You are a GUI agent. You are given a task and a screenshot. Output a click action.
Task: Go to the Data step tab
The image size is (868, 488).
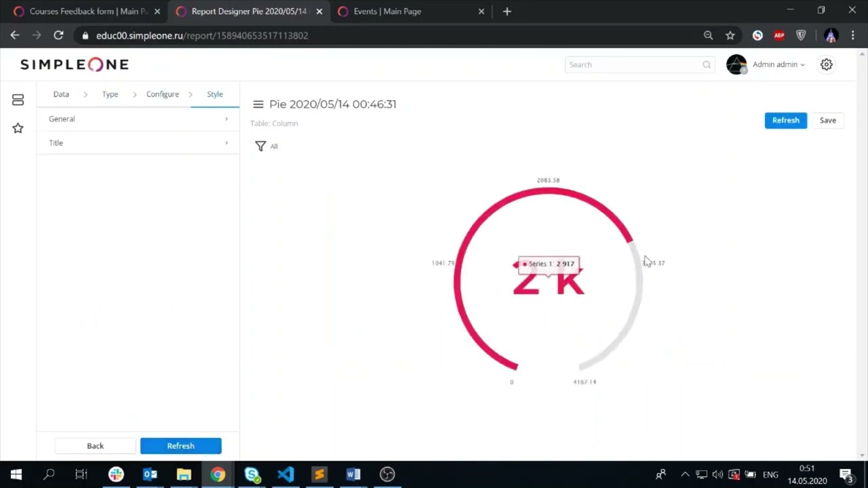click(61, 94)
